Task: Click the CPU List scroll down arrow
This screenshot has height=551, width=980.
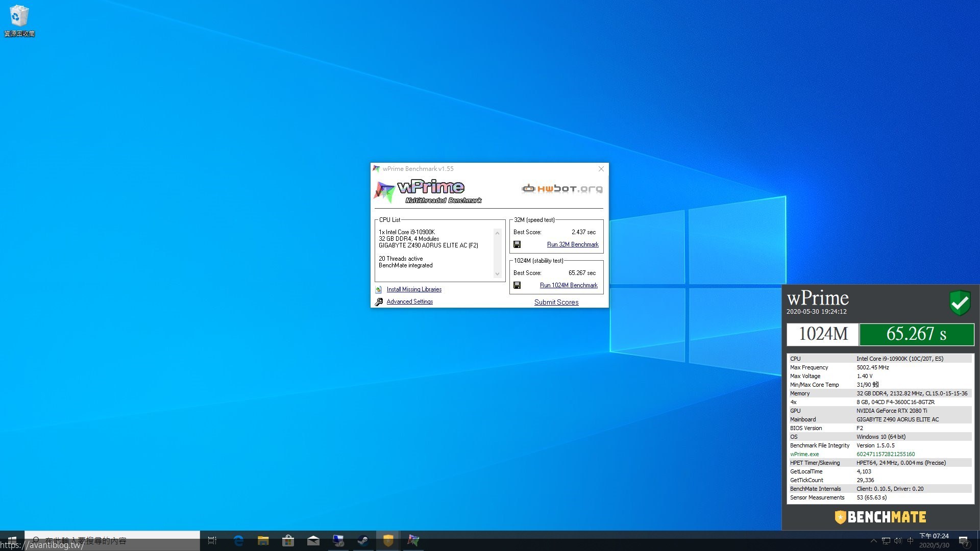Action: [x=497, y=274]
